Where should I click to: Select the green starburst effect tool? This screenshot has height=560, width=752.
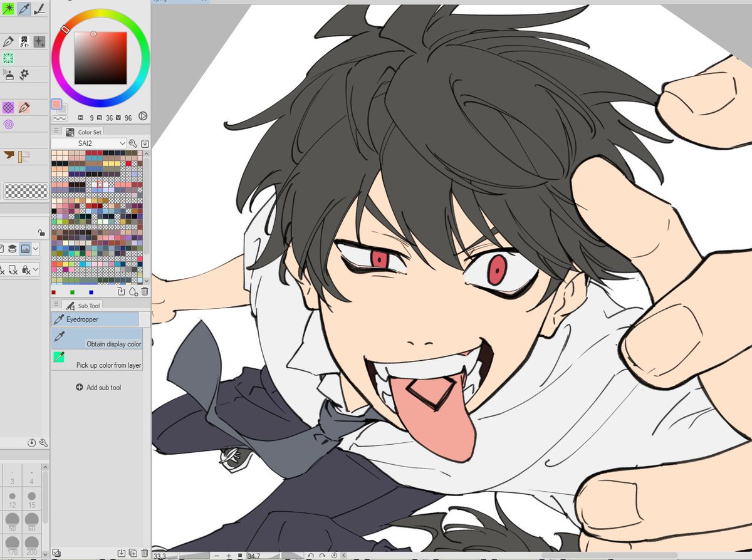pyautogui.click(x=8, y=58)
